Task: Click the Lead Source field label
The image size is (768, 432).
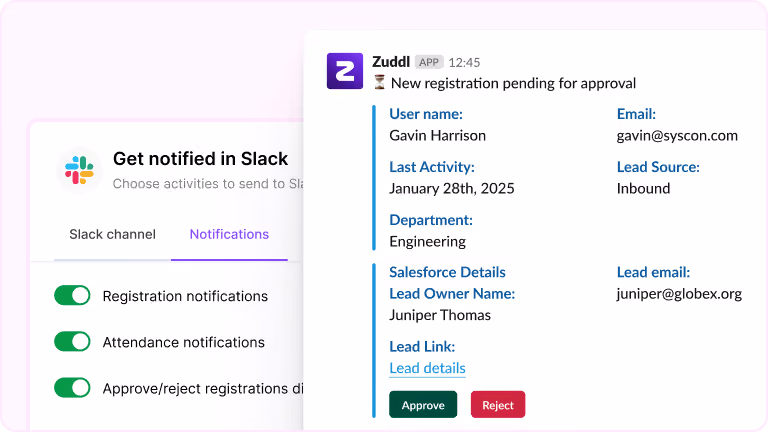Action: [658, 167]
